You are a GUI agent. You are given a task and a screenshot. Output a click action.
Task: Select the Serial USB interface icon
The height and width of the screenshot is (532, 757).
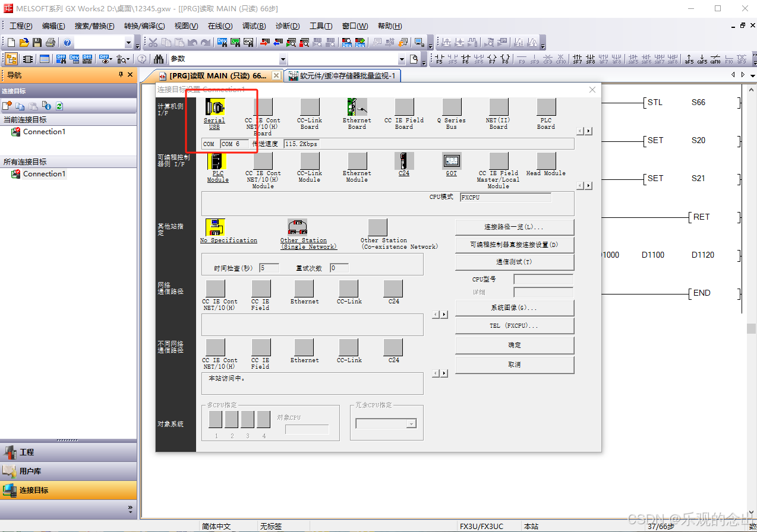215,107
